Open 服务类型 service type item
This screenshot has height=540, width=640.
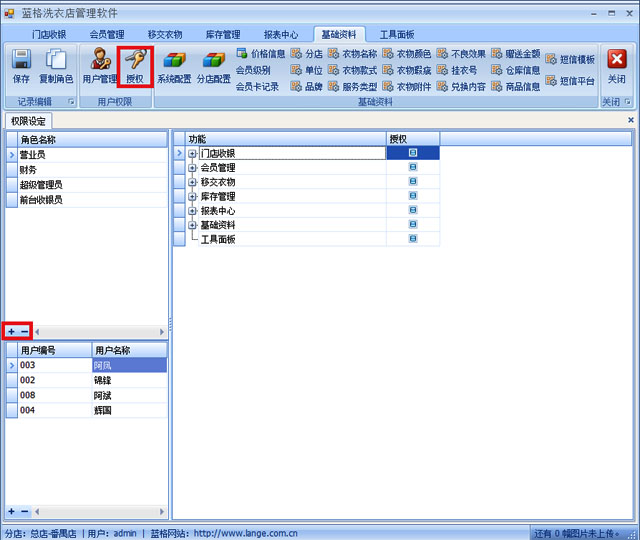coord(353,87)
